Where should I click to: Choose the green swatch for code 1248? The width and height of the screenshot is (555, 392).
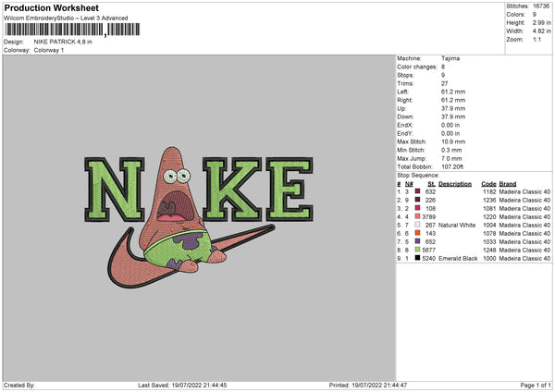click(x=418, y=250)
